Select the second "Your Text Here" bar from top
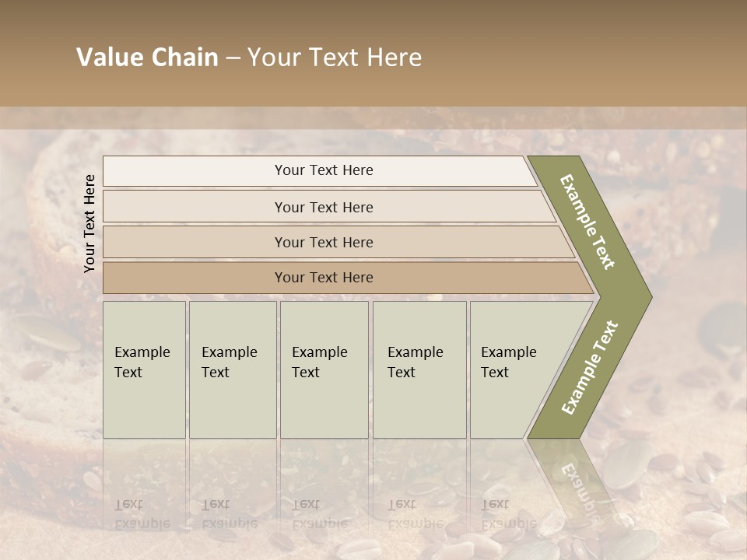The image size is (747, 560). pyautogui.click(x=324, y=207)
